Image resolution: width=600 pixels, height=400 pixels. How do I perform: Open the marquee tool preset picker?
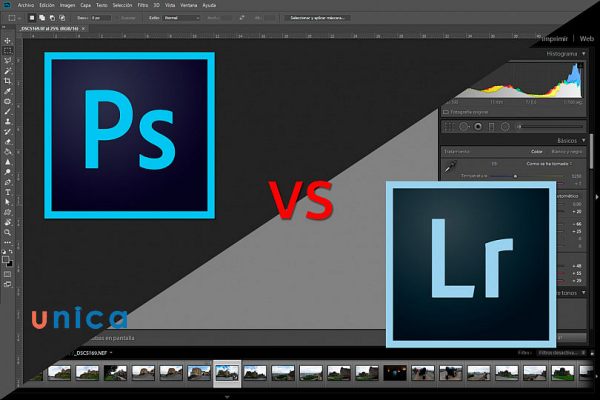[14, 18]
